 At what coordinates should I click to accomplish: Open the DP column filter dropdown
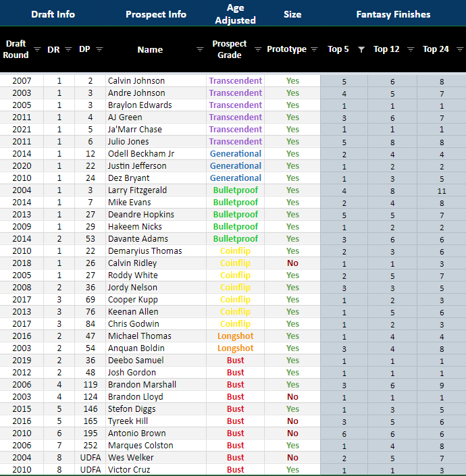coord(99,49)
